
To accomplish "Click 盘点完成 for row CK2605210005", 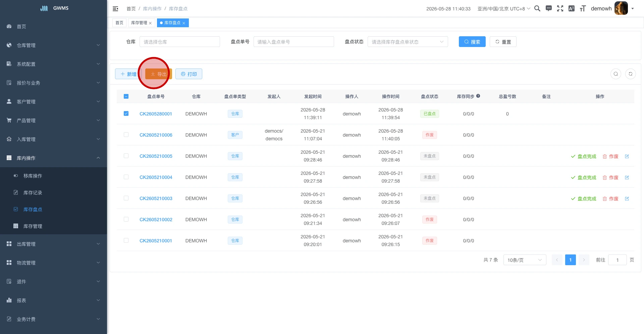I will point(584,156).
